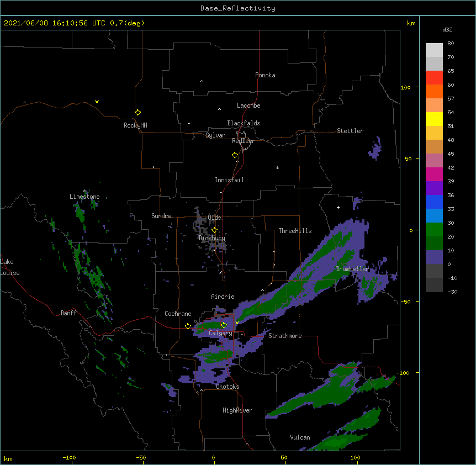Select the HighRiver label
The height and width of the screenshot is (465, 476).
237,410
